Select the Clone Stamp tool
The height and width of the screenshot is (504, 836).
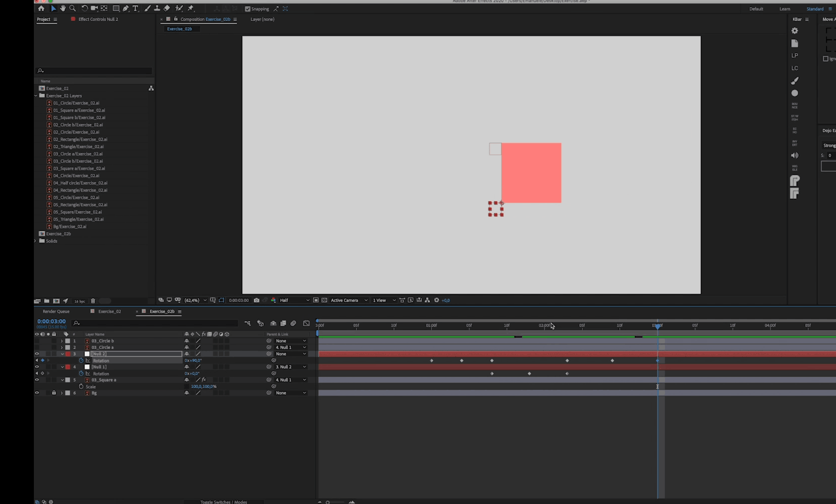(x=157, y=8)
